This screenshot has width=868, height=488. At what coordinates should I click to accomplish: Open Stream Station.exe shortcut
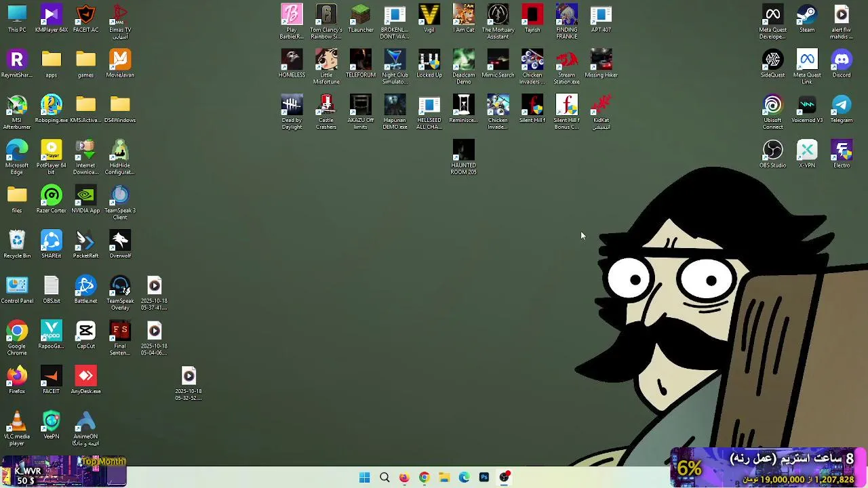[567, 67]
